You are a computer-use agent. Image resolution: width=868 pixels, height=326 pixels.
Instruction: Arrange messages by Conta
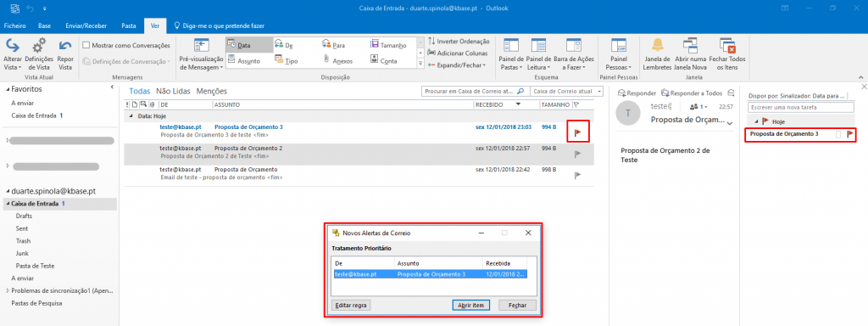(383, 60)
